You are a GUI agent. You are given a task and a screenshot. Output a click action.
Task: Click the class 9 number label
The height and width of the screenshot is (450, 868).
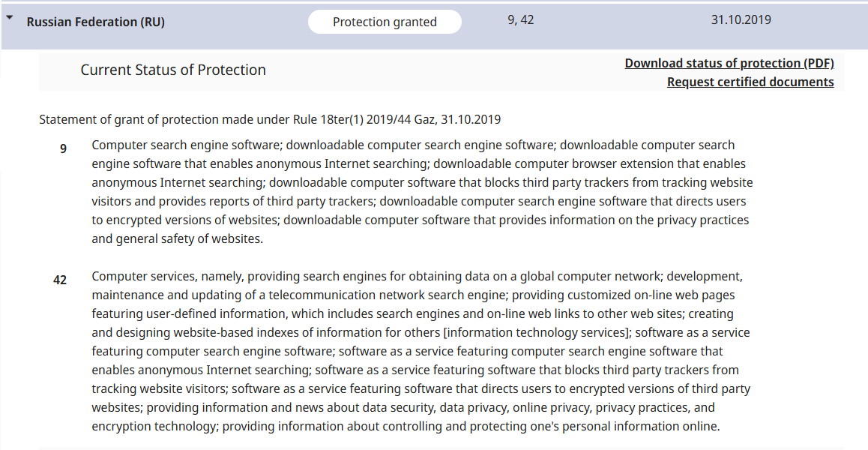click(63, 148)
